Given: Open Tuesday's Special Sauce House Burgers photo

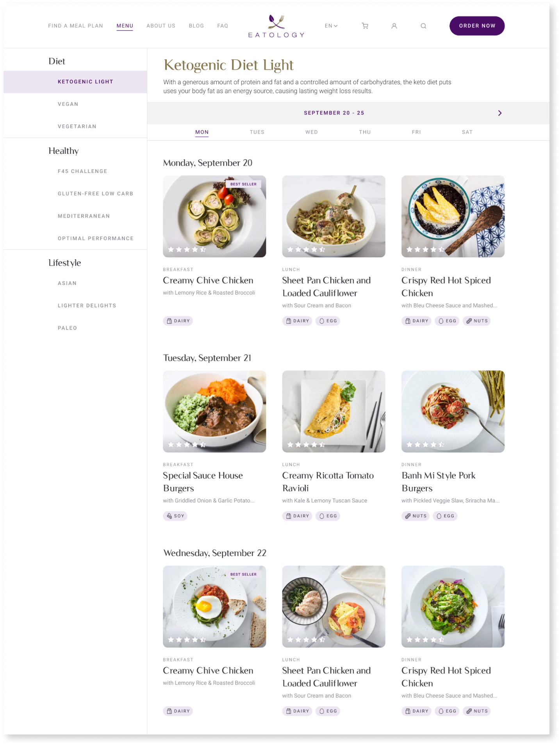Looking at the screenshot, I should pos(214,411).
